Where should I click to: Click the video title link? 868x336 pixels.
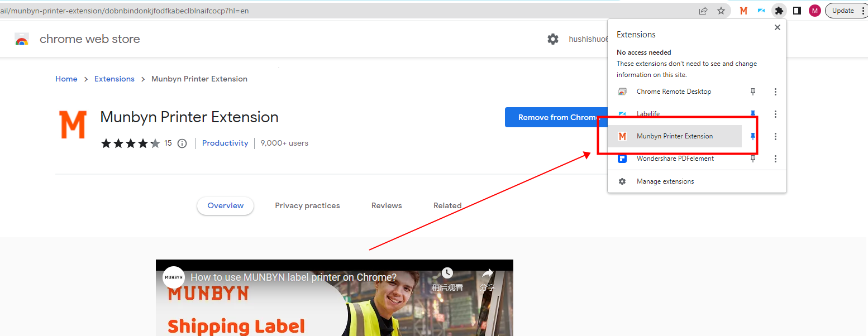pos(294,277)
